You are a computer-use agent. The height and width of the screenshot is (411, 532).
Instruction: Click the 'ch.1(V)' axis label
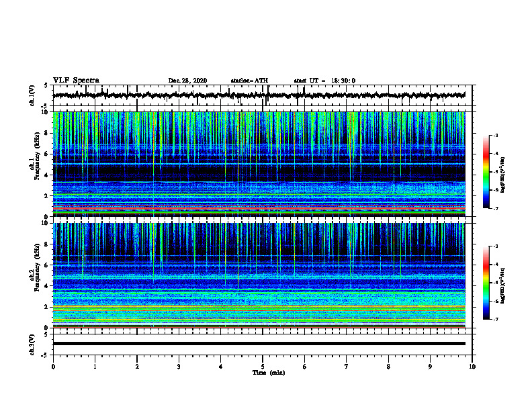click(x=32, y=95)
